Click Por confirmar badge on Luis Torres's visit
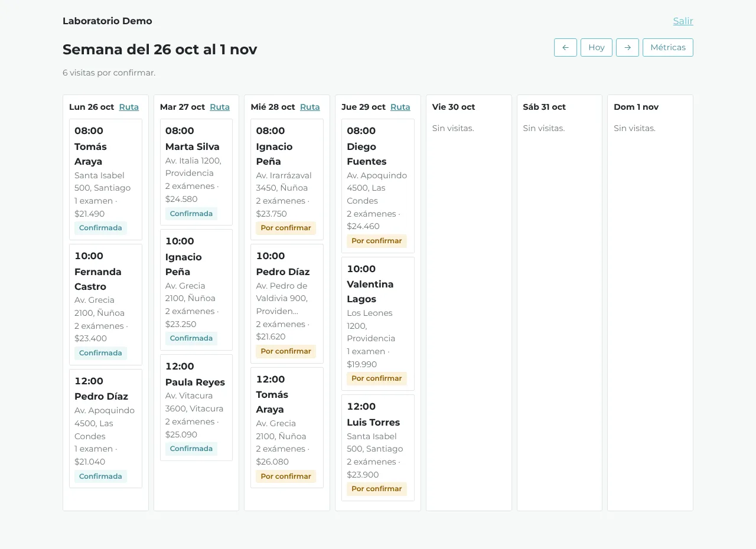This screenshot has height=549, width=756. [377, 489]
